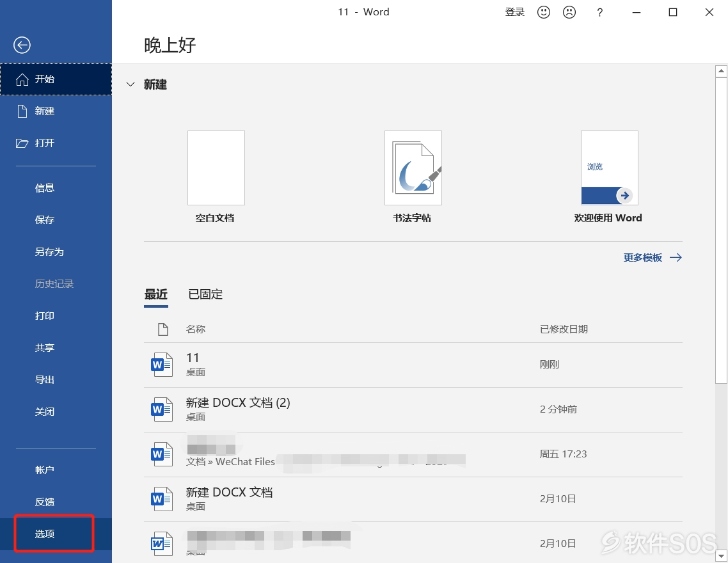Viewport: 728px width, 563px height.
Task: Click the arrow next to 更多模板
Action: (676, 258)
